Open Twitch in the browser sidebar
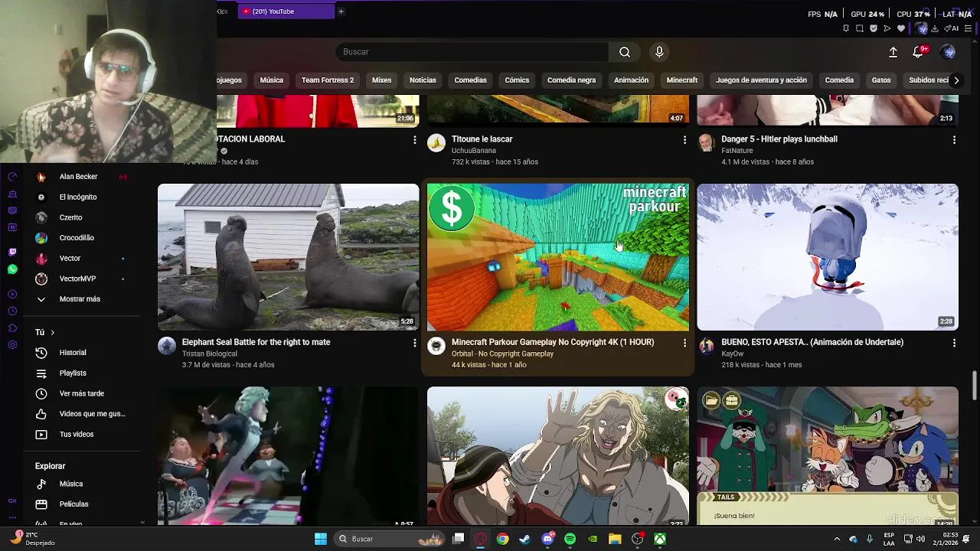The height and width of the screenshot is (551, 980). click(12, 252)
